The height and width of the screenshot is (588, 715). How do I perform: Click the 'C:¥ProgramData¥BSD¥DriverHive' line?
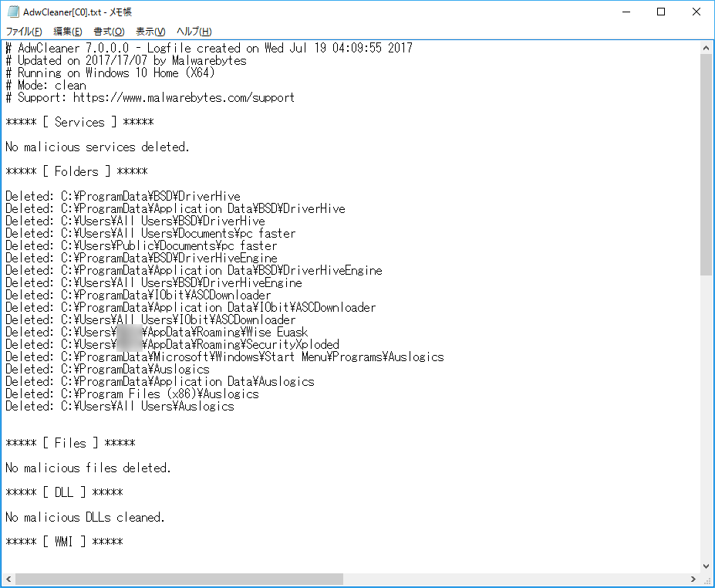(x=123, y=196)
